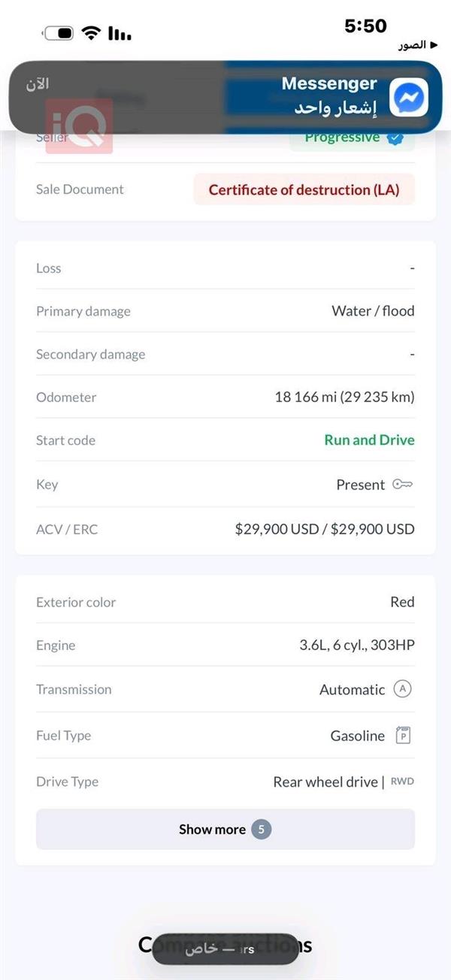Tap the automatic transmission A icon
This screenshot has width=451, height=980.
tap(403, 689)
